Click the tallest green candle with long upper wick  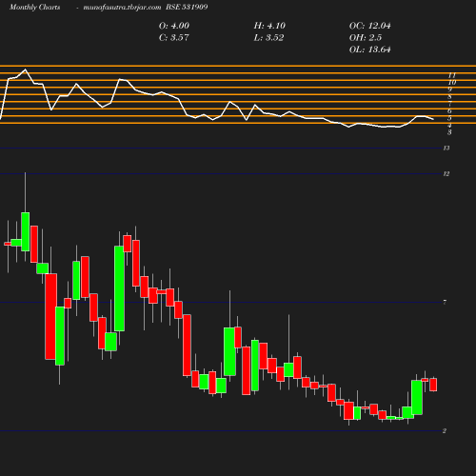coord(26,231)
